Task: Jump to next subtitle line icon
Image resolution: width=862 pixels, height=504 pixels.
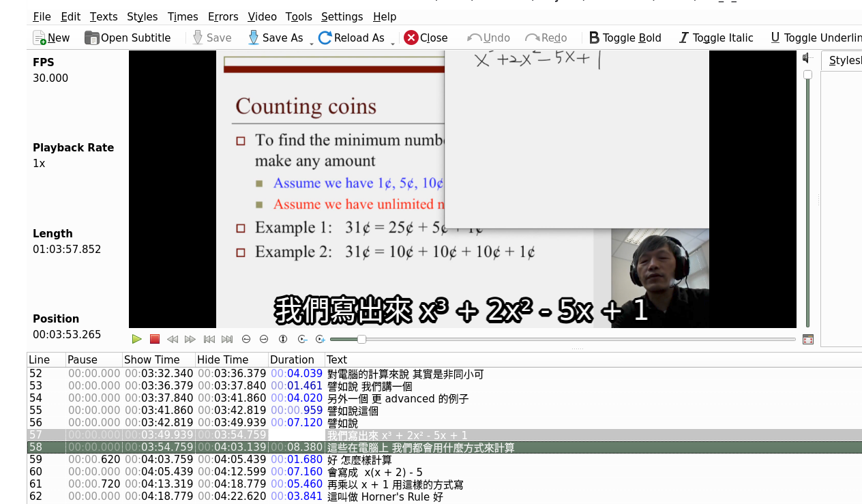Action: [227, 339]
